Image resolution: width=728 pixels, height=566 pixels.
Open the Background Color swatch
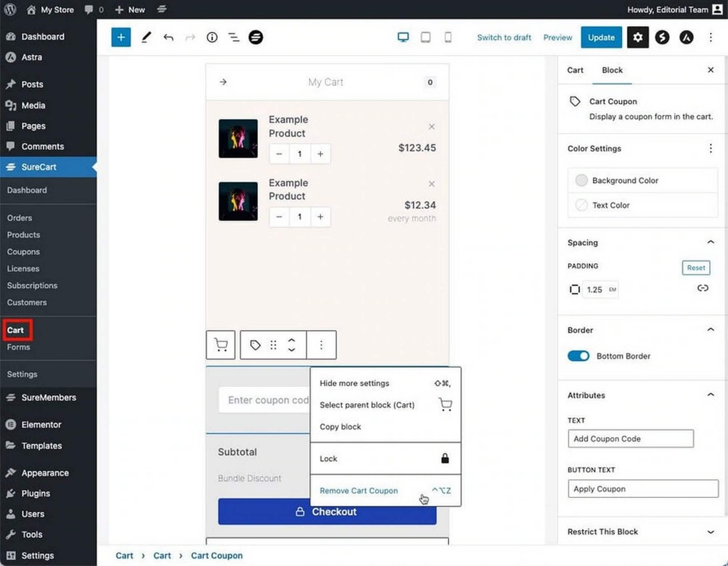click(x=581, y=181)
